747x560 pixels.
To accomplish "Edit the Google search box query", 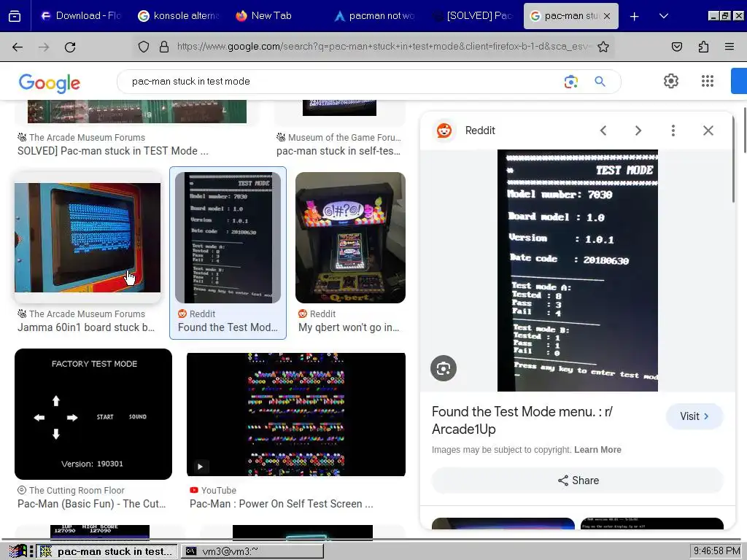I will tap(343, 82).
